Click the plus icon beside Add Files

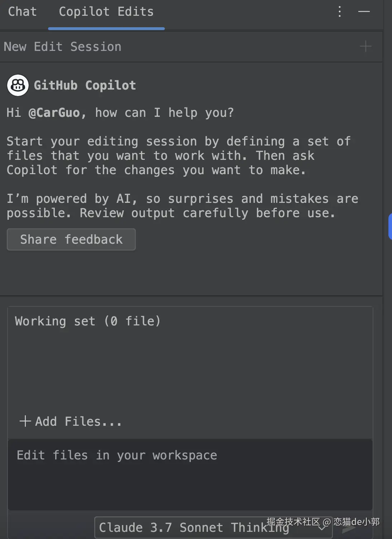[x=25, y=421]
